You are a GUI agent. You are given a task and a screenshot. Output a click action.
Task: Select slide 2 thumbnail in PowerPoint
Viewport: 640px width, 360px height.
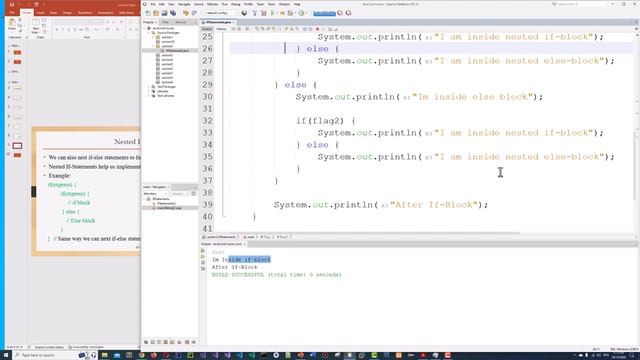coord(17,62)
